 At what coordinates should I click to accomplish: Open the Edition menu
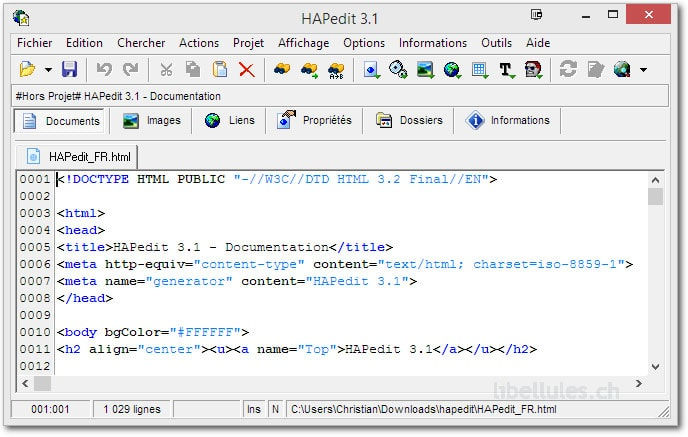point(84,43)
